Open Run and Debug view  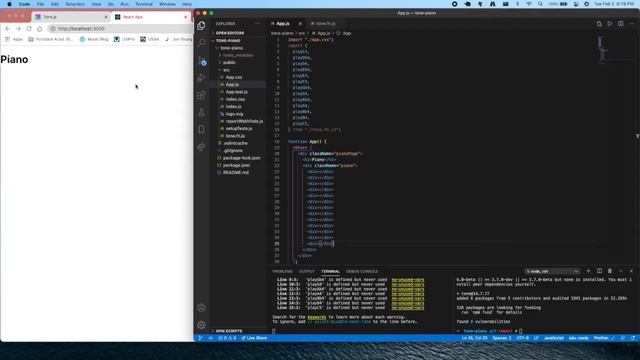pyautogui.click(x=201, y=78)
